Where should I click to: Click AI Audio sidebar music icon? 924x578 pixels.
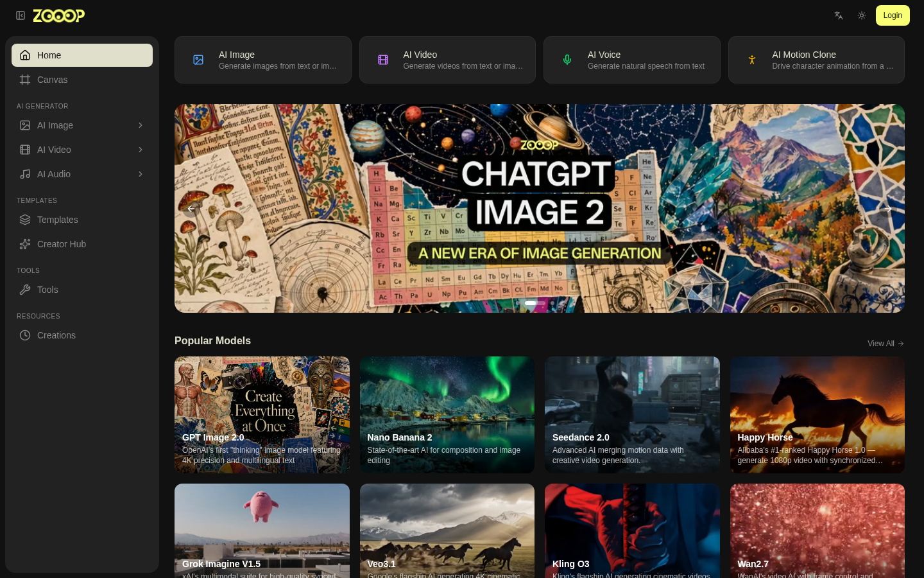point(25,174)
